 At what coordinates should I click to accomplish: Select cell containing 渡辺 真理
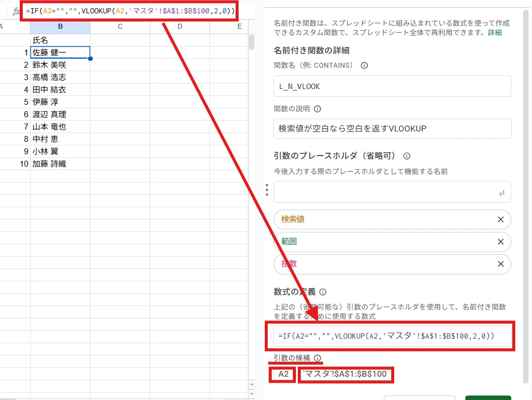tap(60, 114)
